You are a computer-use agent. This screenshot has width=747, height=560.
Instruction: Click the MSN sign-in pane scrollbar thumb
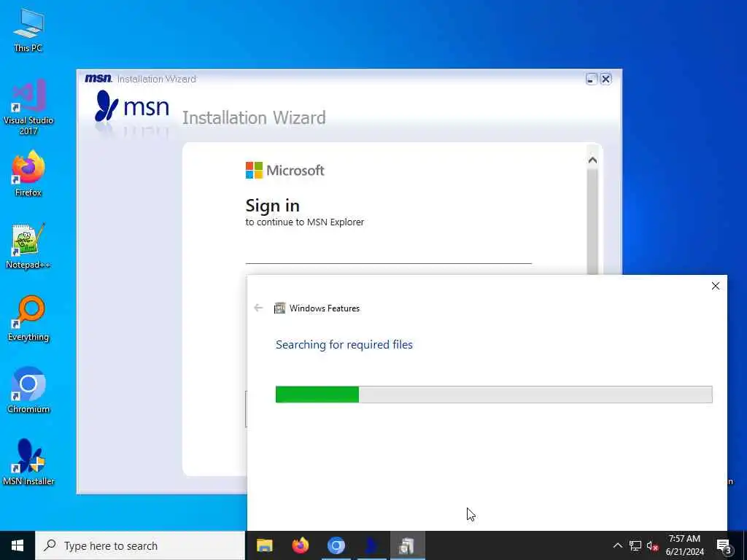tap(592, 222)
